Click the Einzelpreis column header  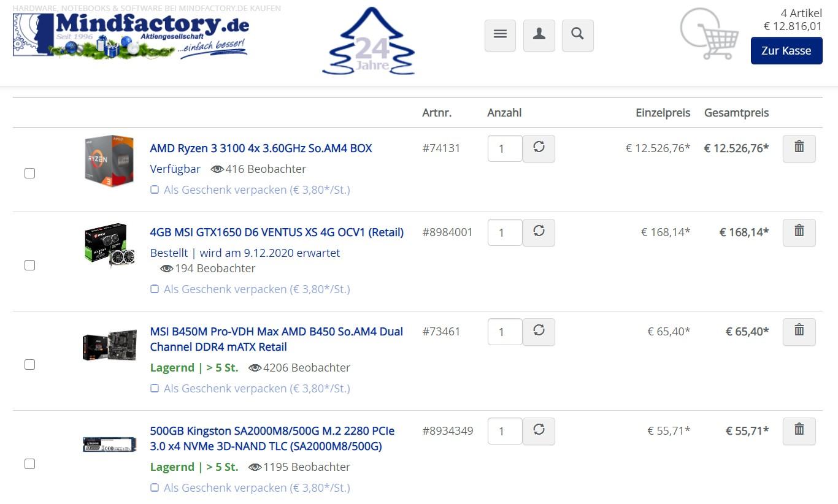(663, 113)
